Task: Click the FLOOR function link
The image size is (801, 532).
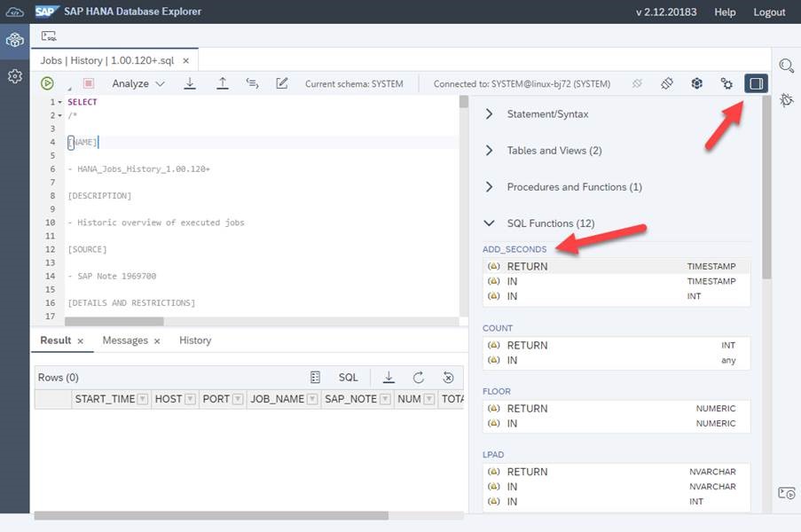Action: (497, 392)
